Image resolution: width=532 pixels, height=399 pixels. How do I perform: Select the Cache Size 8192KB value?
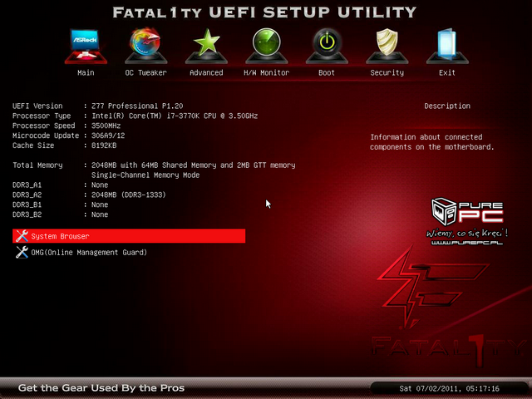point(104,145)
